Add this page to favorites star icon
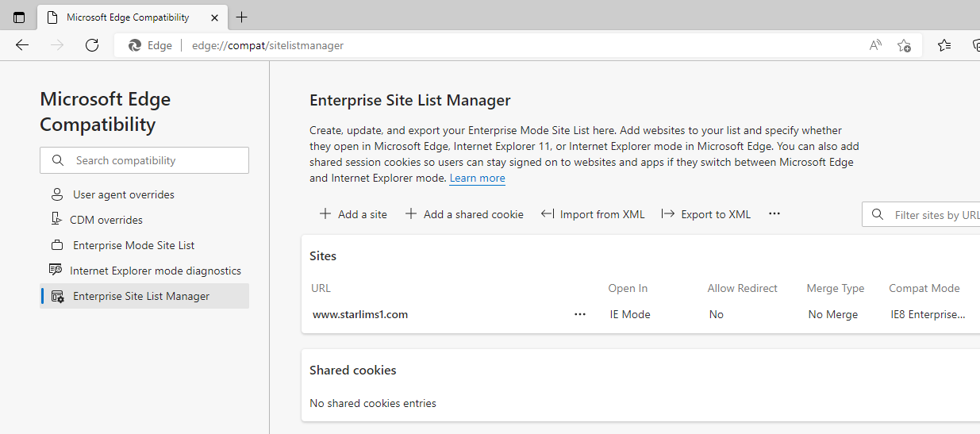 click(x=904, y=45)
